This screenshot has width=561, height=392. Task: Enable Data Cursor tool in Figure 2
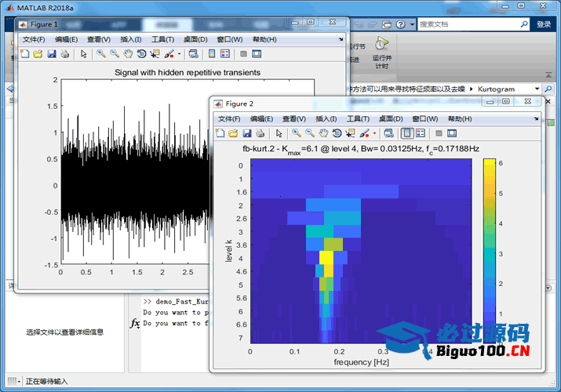click(x=350, y=133)
